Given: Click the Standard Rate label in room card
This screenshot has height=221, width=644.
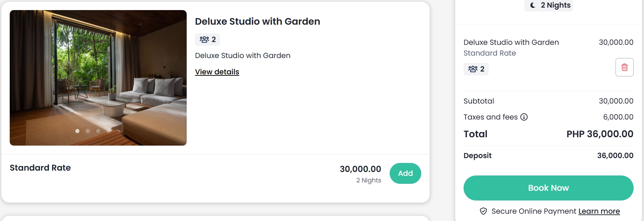Looking at the screenshot, I should (x=40, y=168).
